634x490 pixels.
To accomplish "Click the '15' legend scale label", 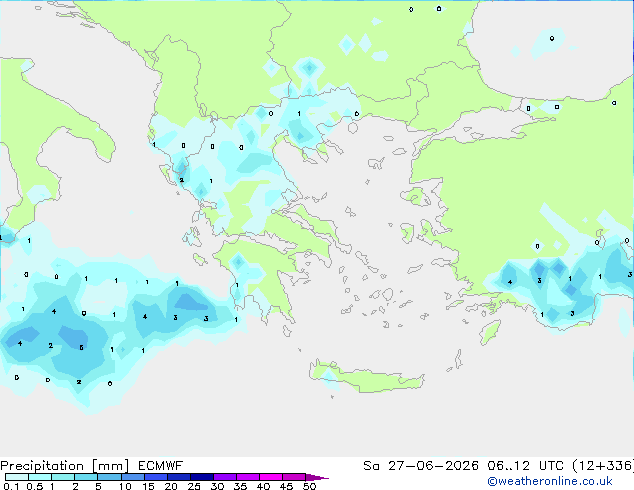I will 148,486.
